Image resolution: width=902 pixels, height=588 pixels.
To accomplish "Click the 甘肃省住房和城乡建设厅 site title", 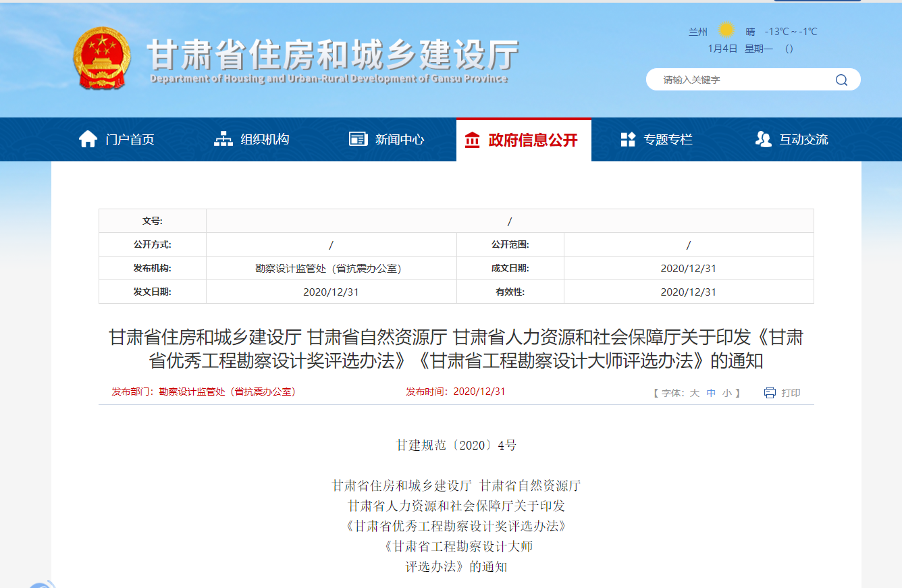I will click(333, 55).
